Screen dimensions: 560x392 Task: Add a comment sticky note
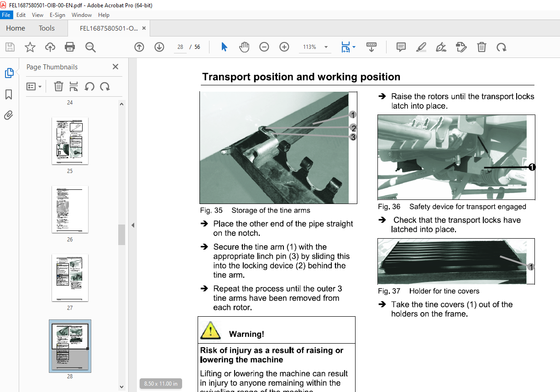coord(401,47)
